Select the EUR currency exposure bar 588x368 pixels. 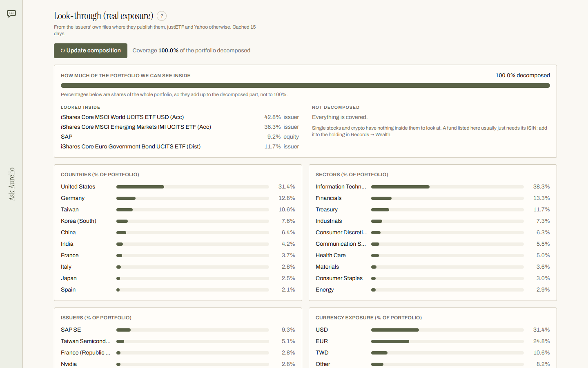point(448,341)
